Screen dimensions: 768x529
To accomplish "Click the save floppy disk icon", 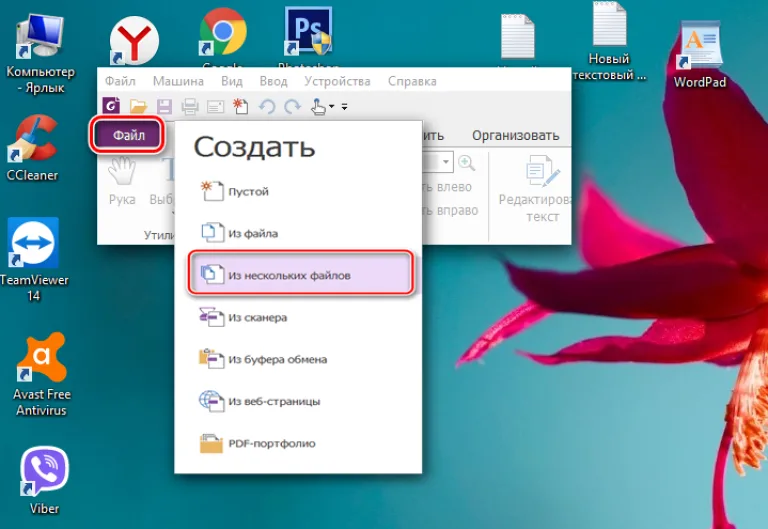I will tap(164, 106).
